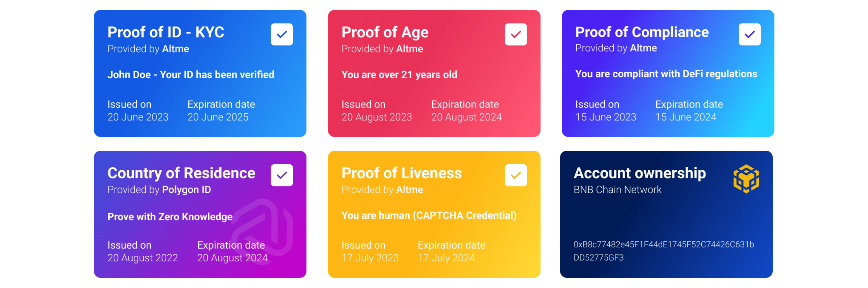Toggle the Country of Residence checkbox
The height and width of the screenshot is (288, 868).
[281, 175]
